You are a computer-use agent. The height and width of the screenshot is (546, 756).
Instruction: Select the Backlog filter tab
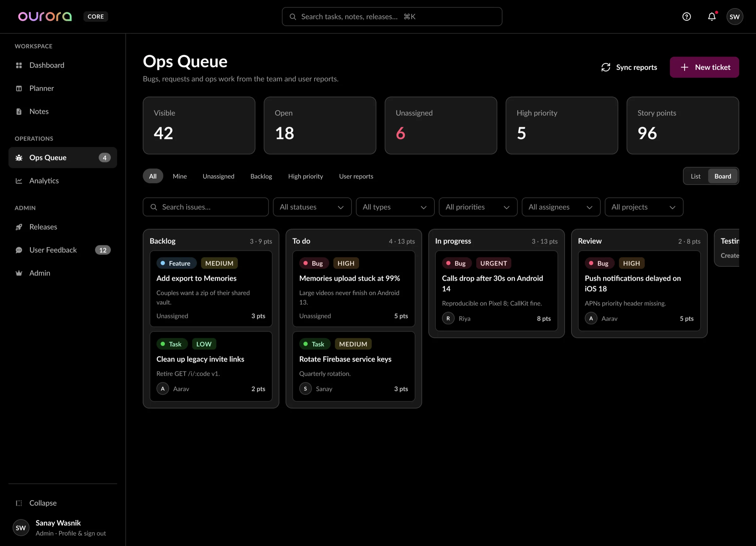click(x=261, y=176)
